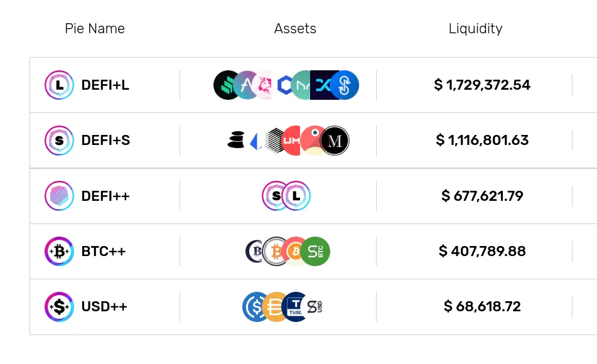Click the UMA red asset icon

pyautogui.click(x=292, y=141)
